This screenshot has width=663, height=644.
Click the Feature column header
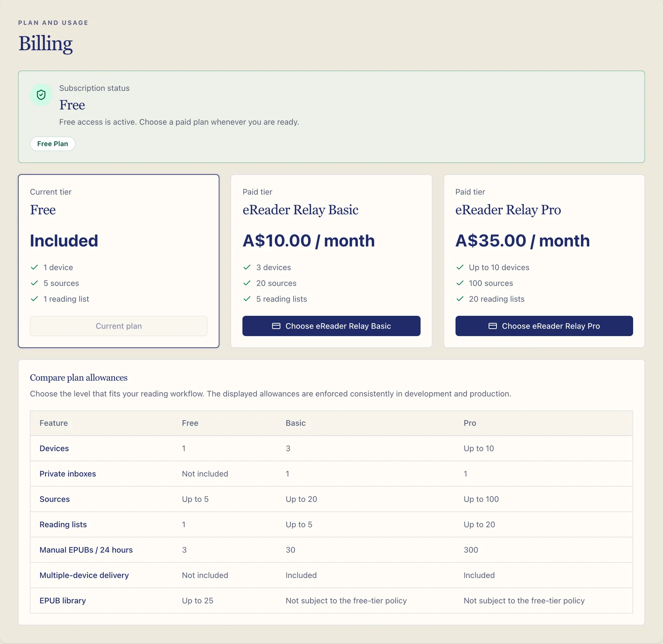pos(54,423)
